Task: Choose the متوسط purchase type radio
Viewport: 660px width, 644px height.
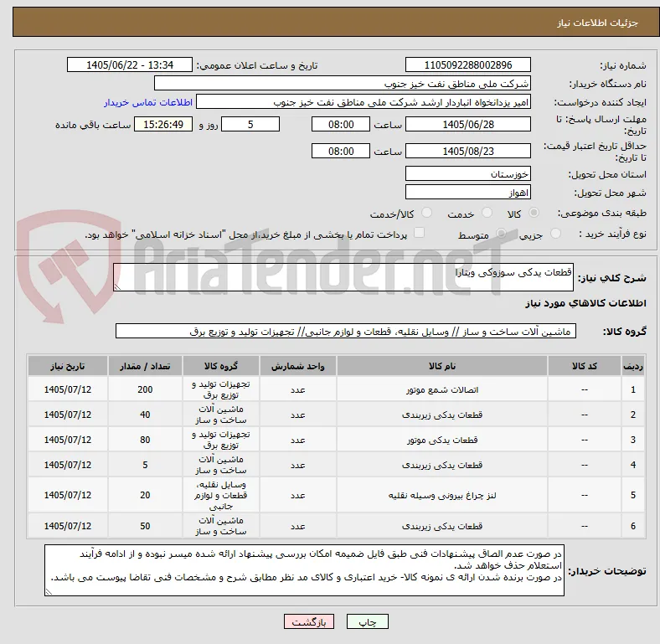Action: 501,234
